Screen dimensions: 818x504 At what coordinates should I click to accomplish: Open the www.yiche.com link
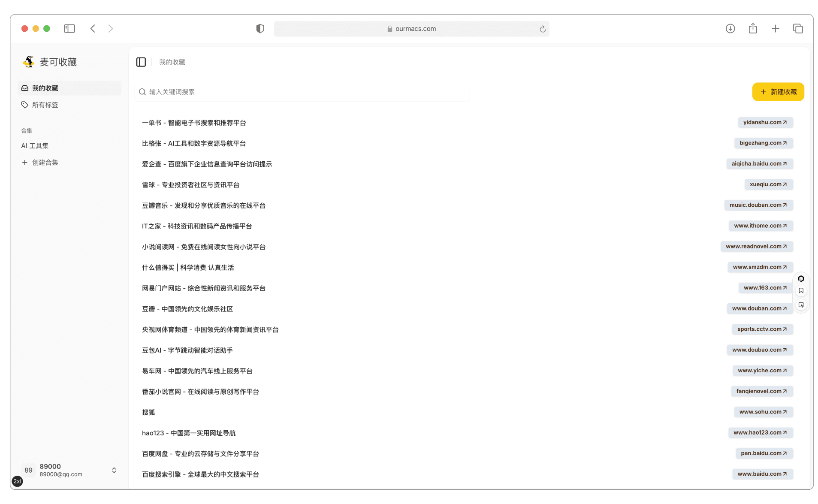click(763, 370)
